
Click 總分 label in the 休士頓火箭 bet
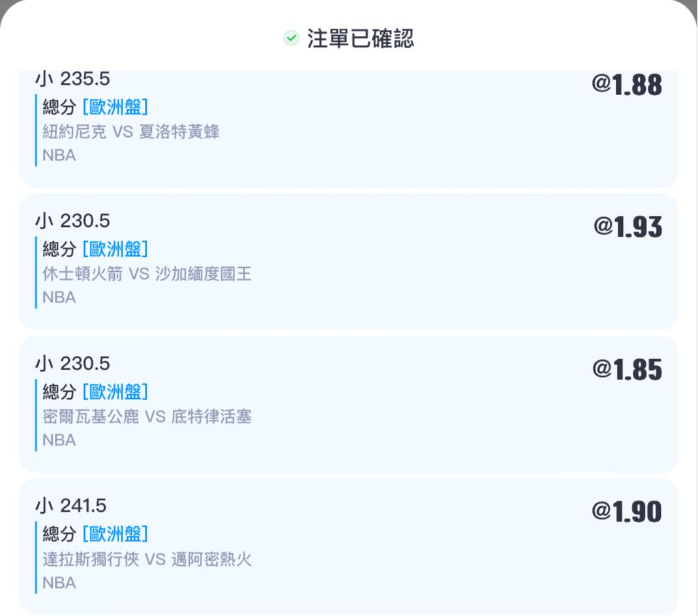[x=59, y=249]
